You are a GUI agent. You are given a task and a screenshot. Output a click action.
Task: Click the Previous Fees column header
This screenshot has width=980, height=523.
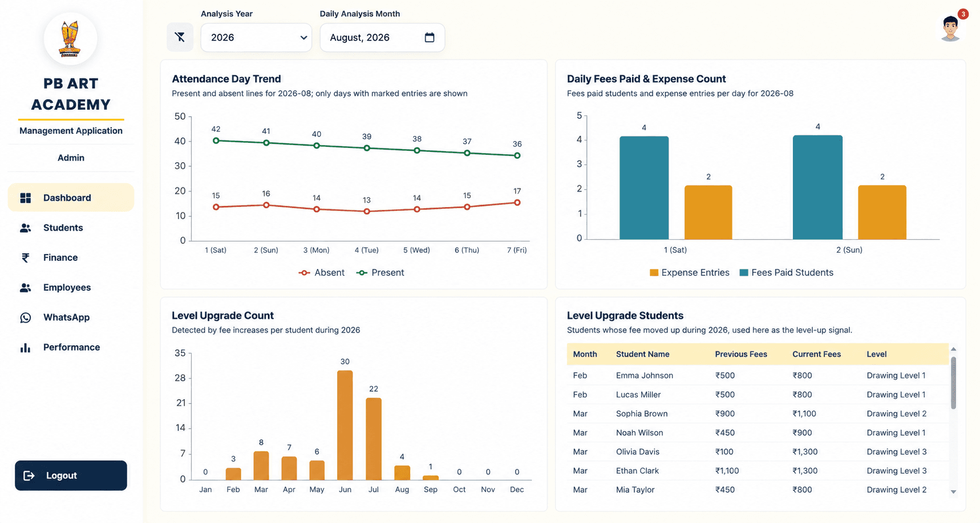point(741,354)
